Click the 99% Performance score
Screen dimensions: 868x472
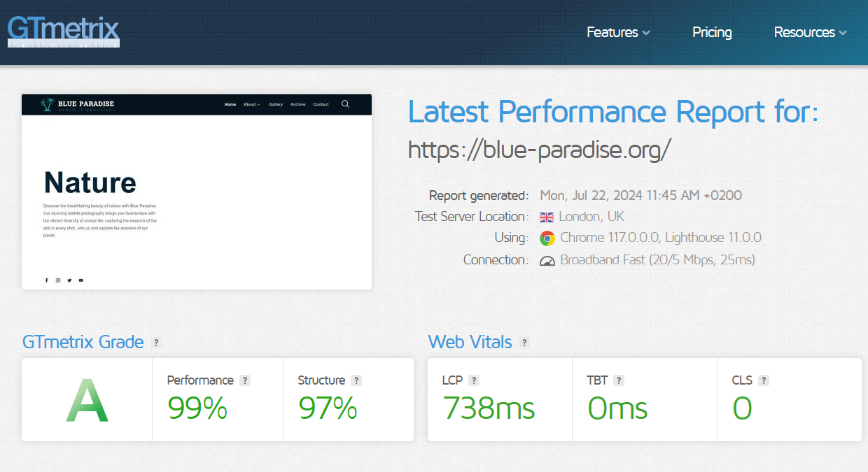(197, 408)
